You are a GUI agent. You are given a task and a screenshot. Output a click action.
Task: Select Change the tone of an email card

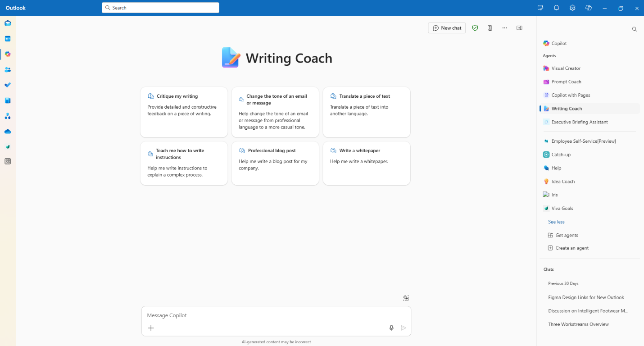tap(275, 112)
